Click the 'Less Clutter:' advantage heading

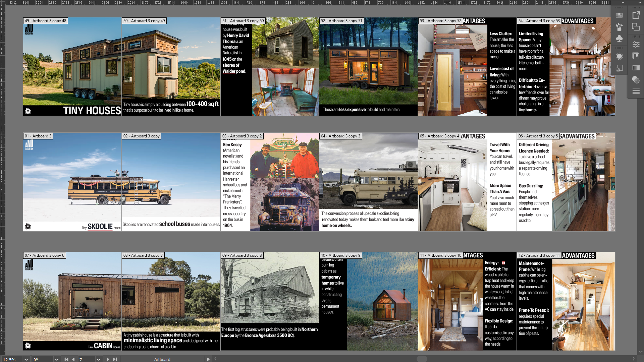coord(501,34)
